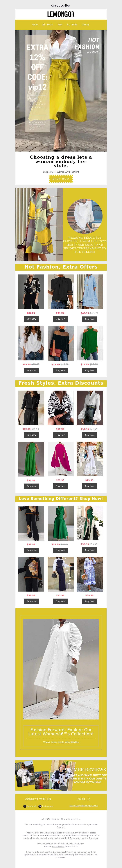Click the yellow dress hero banner
The image size is (122, 868).
pyautogui.click(x=61, y=91)
